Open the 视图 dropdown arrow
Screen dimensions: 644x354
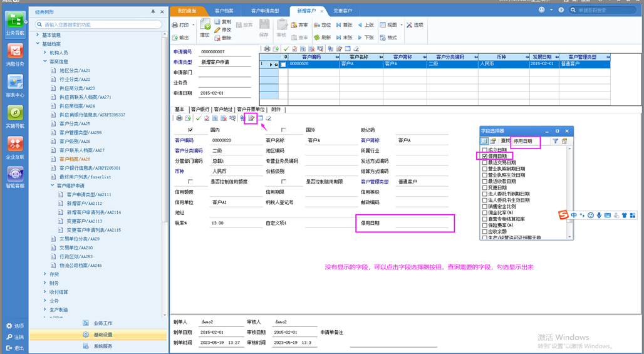[x=402, y=25]
